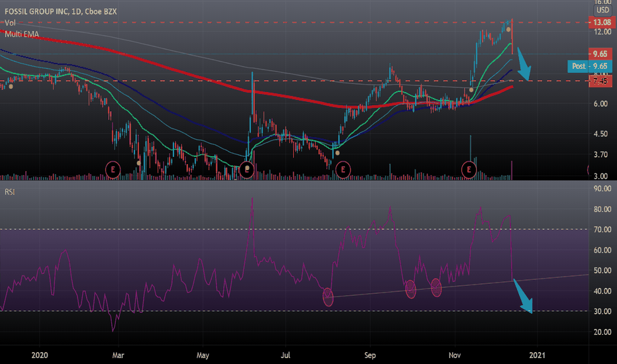Click the Post 9.65 price label
The height and width of the screenshot is (364, 617).
589,66
